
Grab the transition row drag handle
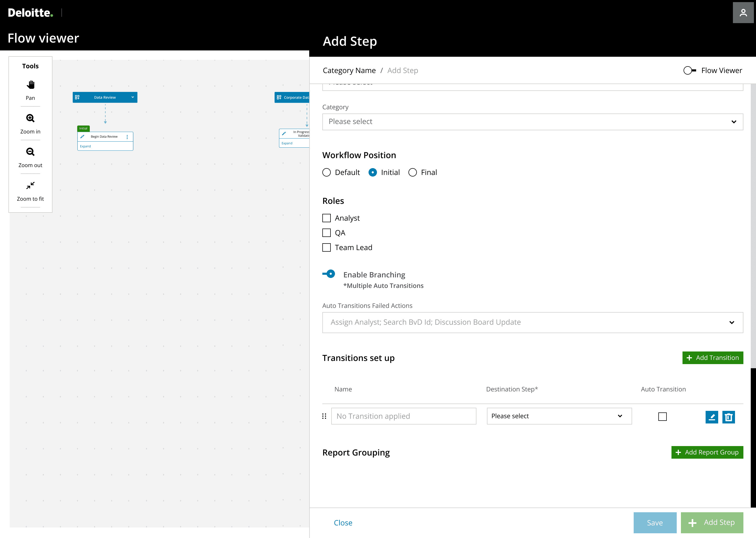tap(324, 416)
